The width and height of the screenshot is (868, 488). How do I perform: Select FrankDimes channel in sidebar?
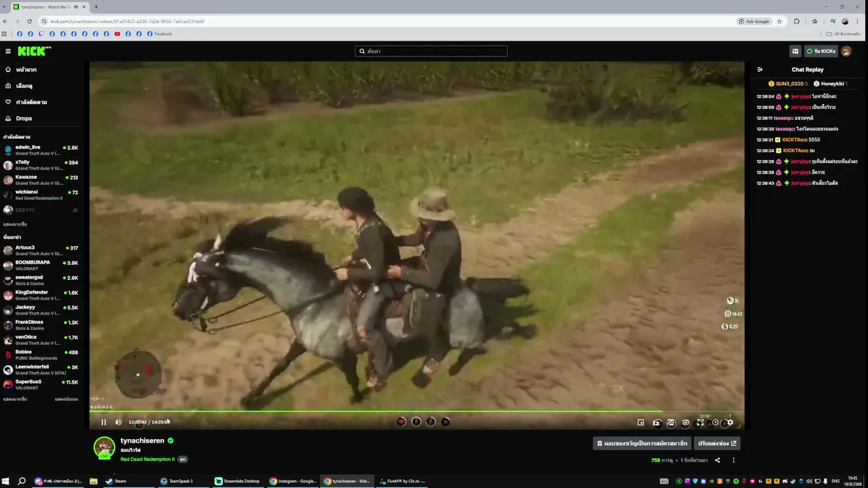pos(41,325)
